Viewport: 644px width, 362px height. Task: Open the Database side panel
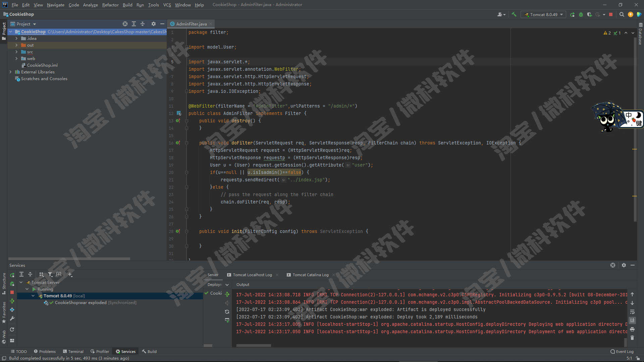[x=640, y=34]
